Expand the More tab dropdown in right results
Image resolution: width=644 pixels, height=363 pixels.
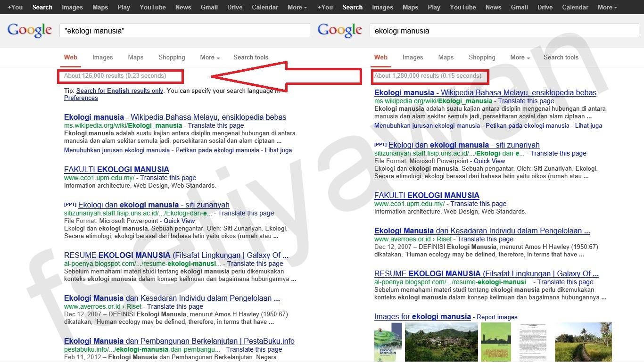(520, 57)
